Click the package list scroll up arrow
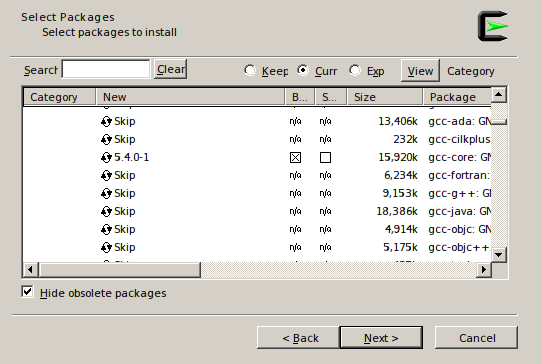This screenshot has width=542, height=364. pyautogui.click(x=498, y=95)
